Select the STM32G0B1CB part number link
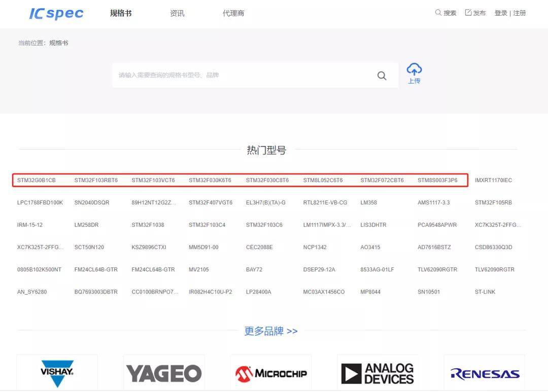The image size is (548, 392). click(36, 180)
